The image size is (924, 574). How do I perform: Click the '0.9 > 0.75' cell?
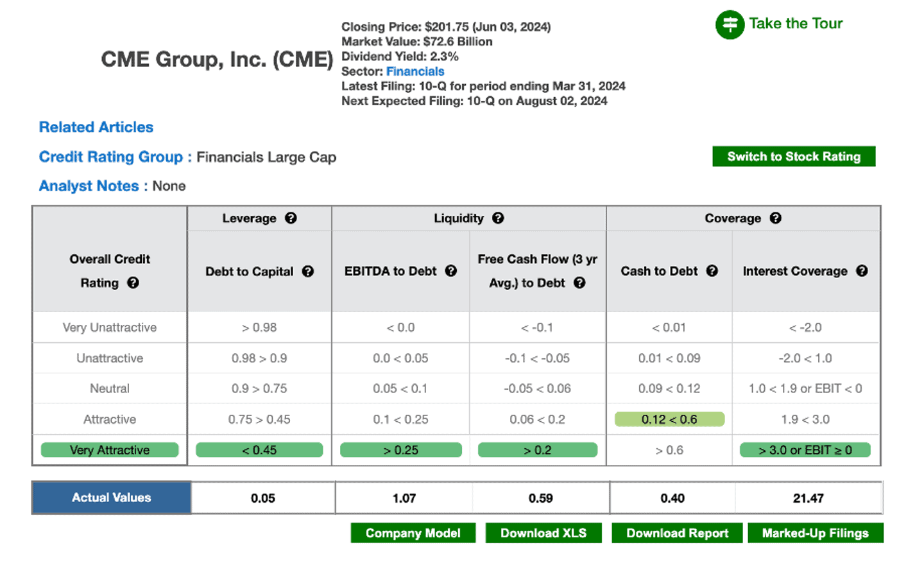pyautogui.click(x=259, y=388)
